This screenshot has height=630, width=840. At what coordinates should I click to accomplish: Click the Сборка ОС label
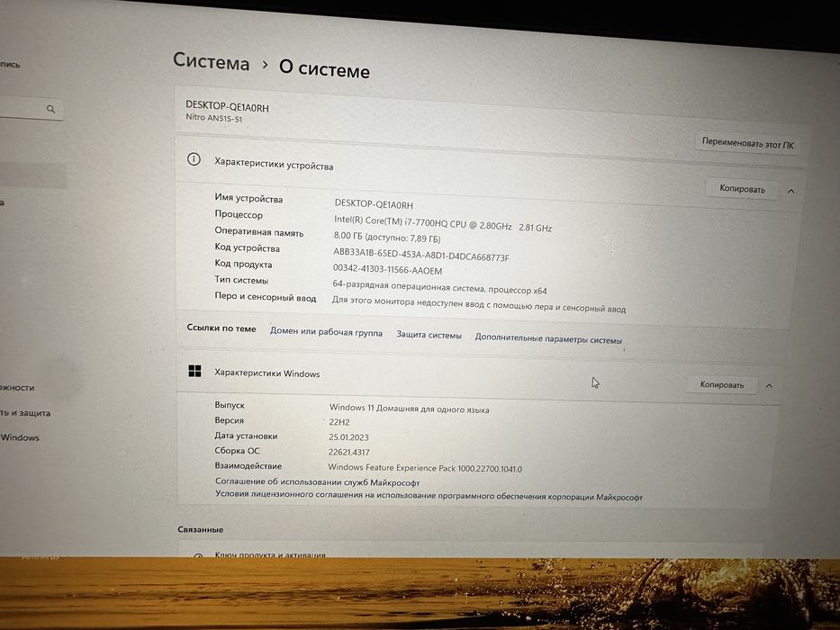point(237,451)
